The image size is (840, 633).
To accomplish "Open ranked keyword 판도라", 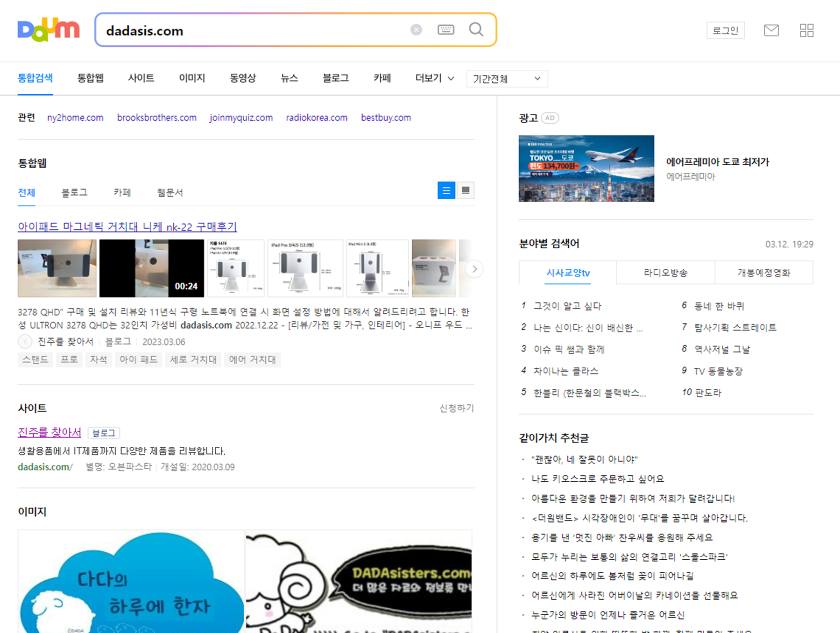I will (x=708, y=393).
